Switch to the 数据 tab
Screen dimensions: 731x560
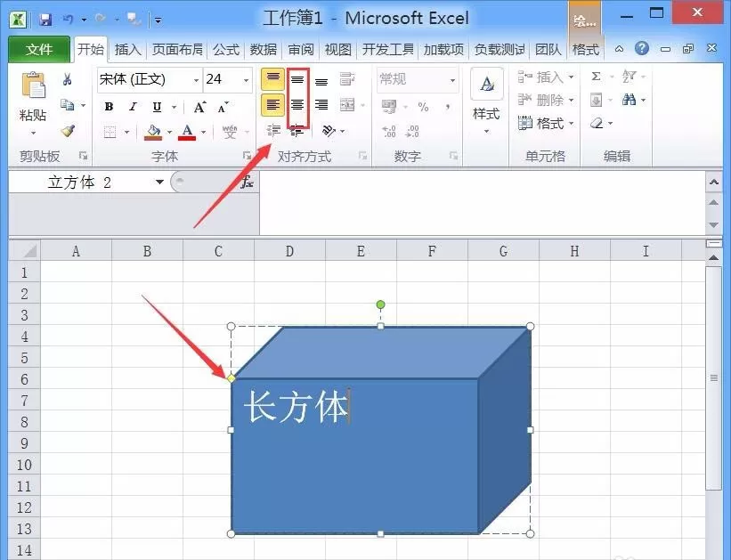pos(264,50)
